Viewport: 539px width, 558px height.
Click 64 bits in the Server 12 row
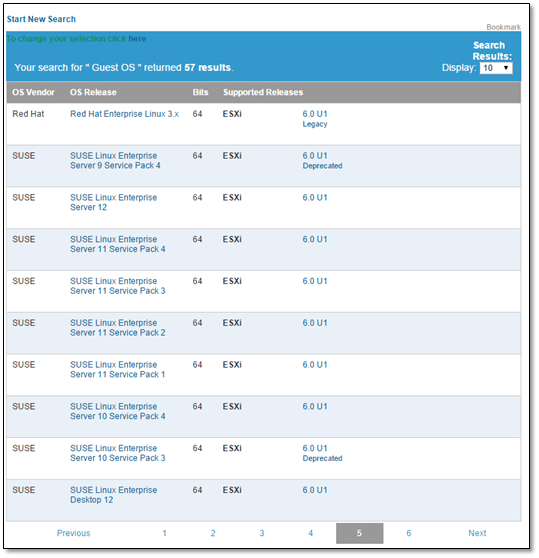tap(197, 198)
